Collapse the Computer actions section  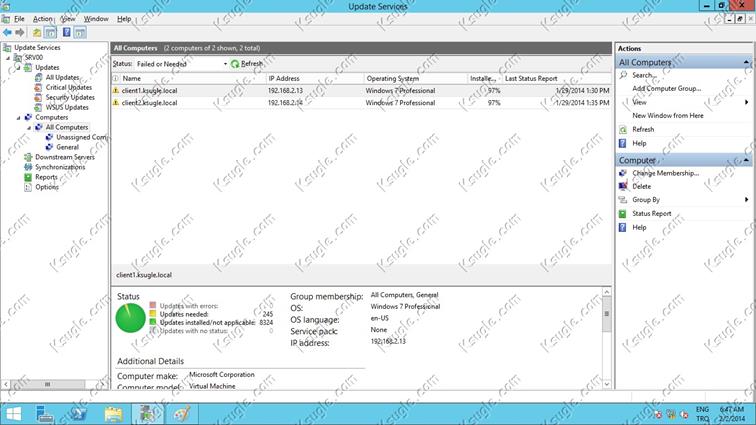tap(746, 160)
